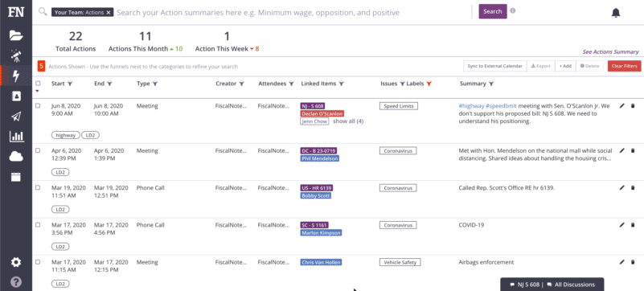Open the Linked Items filter funnel
644x291 pixels.
[x=342, y=84]
